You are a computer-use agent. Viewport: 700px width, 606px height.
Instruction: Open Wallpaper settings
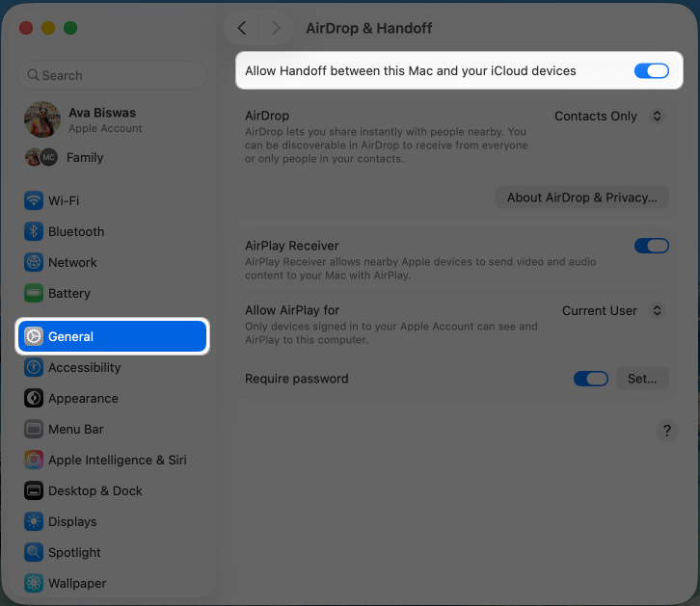tap(112, 583)
